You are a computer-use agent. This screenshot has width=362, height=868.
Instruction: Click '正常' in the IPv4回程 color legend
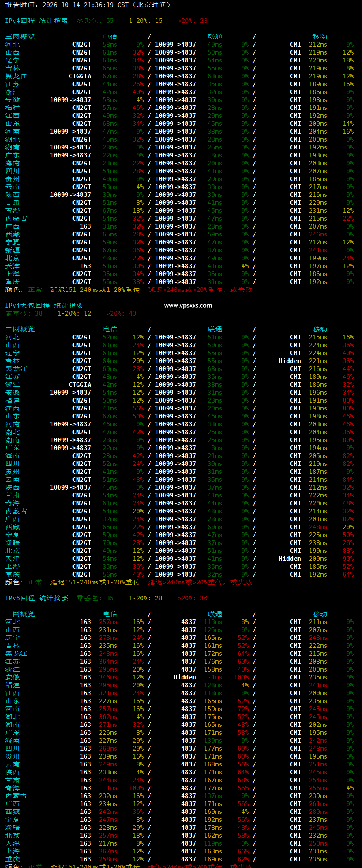tap(35, 290)
